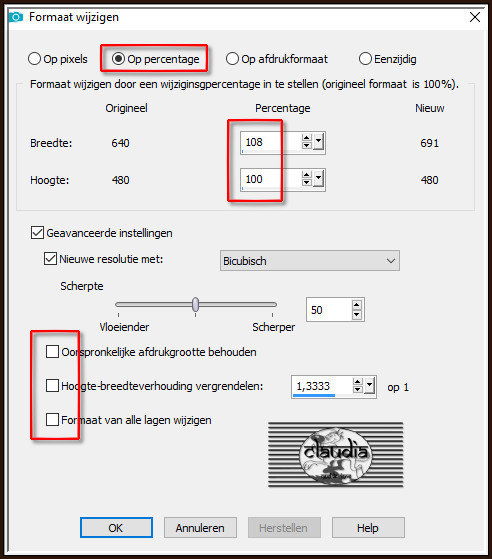Toggle Nieuwe resolutie met checkbox
Screen dimensions: 492x559
pyautogui.click(x=50, y=258)
